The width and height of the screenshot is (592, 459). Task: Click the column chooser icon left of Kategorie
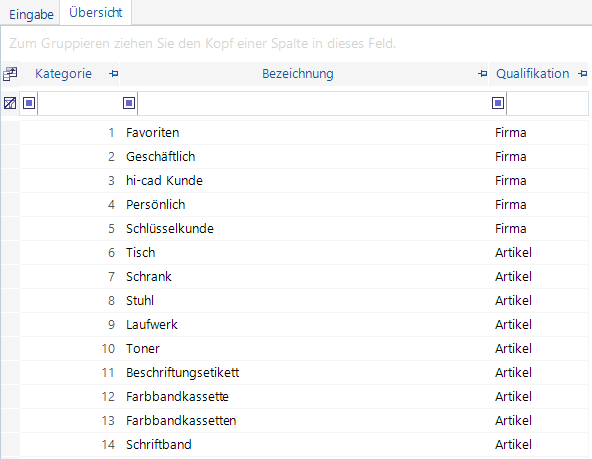(10, 74)
